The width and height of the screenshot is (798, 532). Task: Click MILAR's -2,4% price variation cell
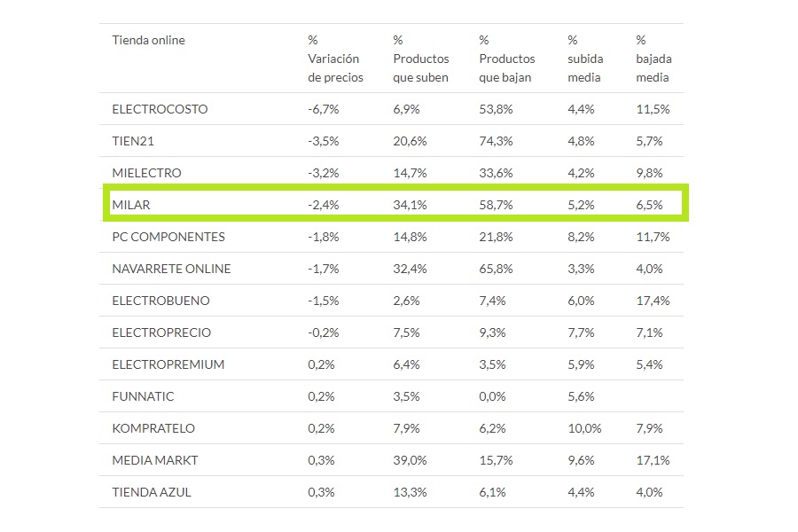tap(323, 205)
